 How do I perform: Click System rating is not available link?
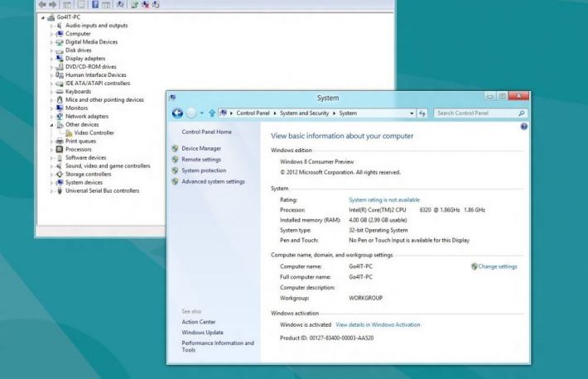(x=384, y=199)
